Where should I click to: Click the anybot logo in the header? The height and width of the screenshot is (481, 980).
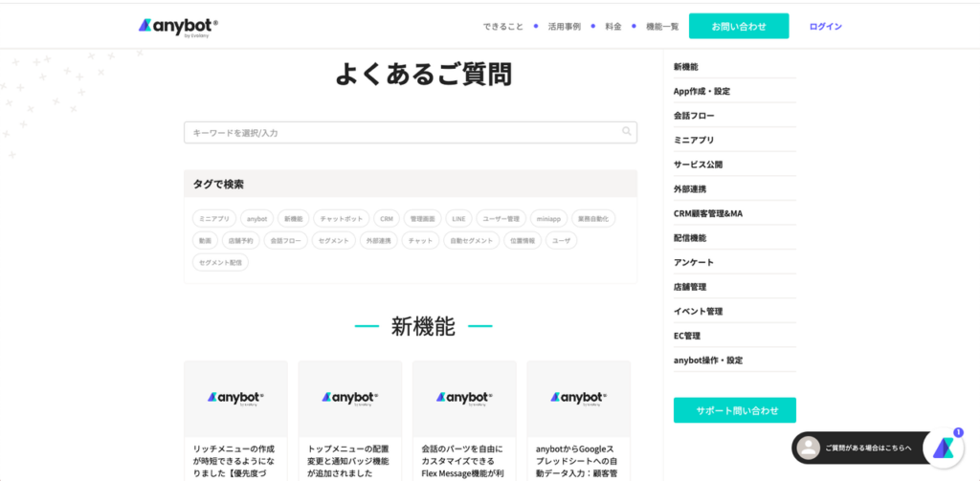click(178, 27)
